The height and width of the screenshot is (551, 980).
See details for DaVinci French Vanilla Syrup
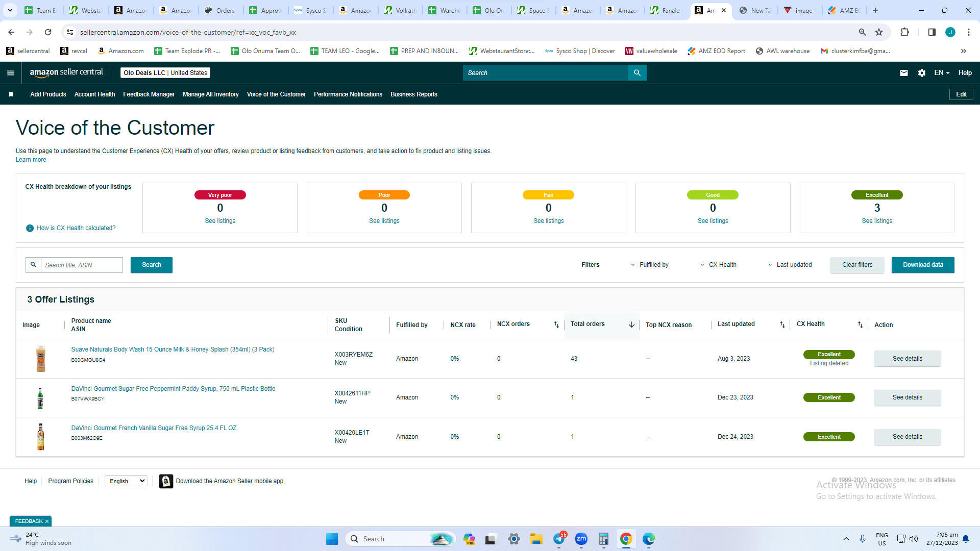[907, 437]
